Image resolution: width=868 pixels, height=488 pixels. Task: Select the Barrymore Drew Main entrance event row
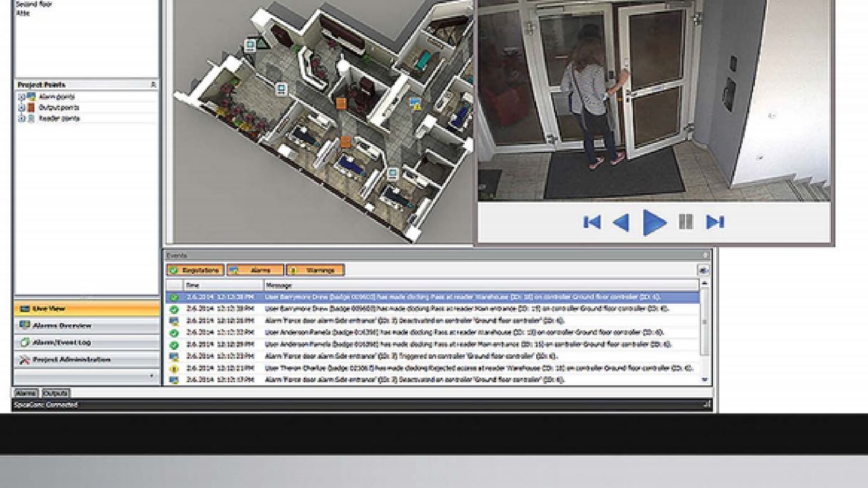tap(433, 309)
